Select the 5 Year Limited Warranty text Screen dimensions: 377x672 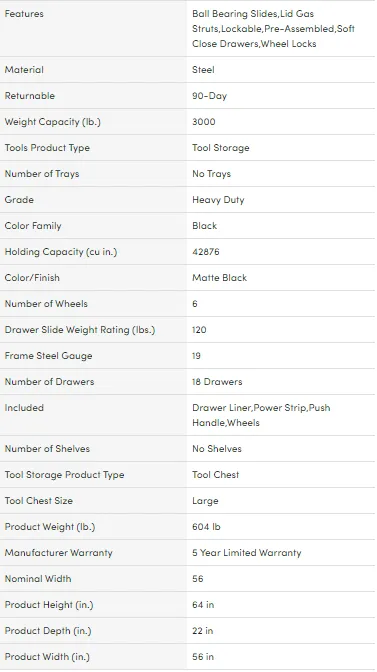[x=247, y=553]
